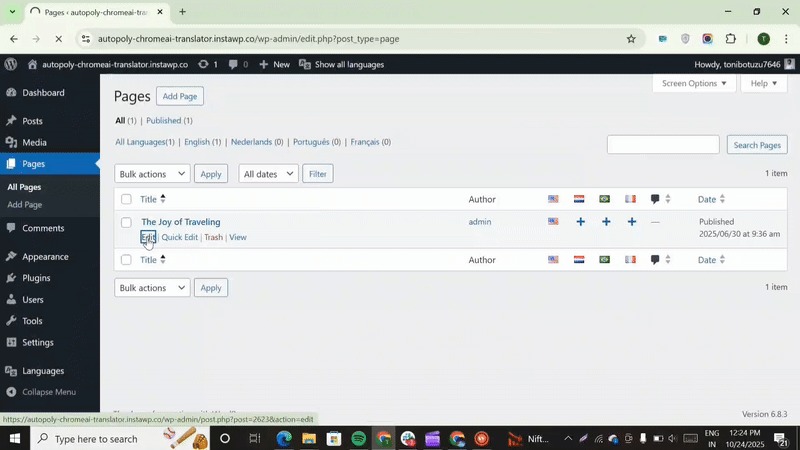Open File Explorer from the taskbar
Viewport: 800px width, 450px height.
[309, 438]
